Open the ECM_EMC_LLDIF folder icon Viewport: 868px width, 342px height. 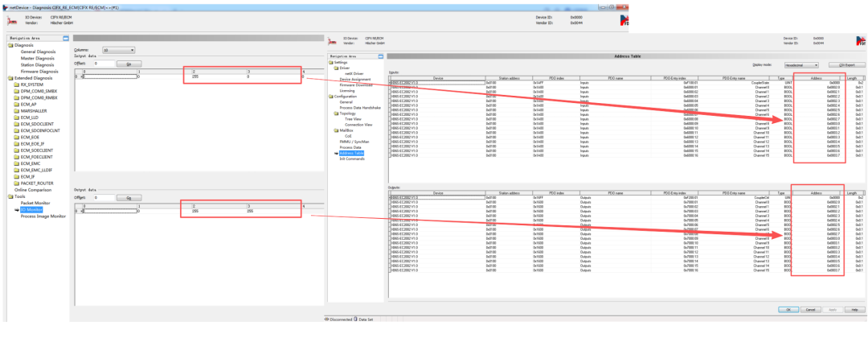(17, 170)
